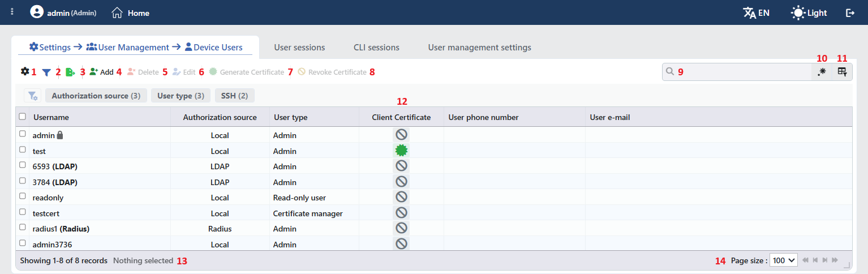Open table settings gear icon in toolbar

coord(25,71)
